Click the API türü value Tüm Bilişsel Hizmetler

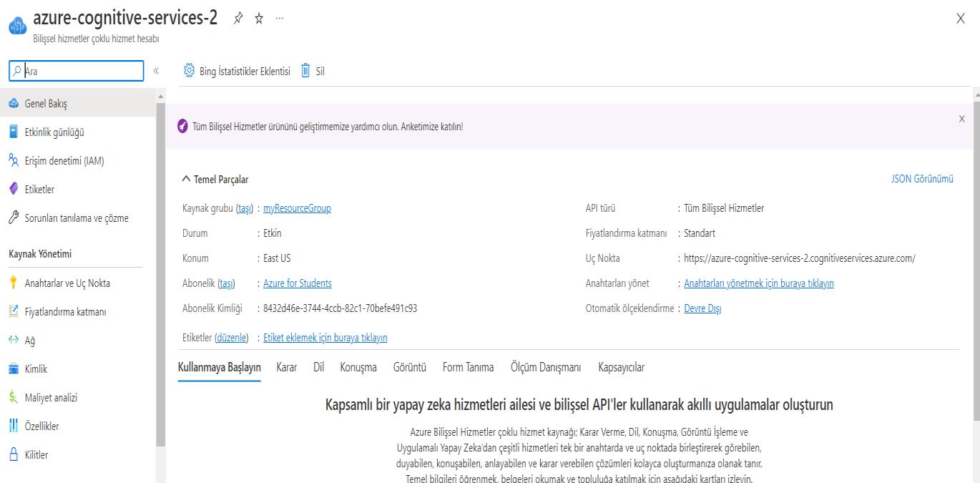(x=724, y=208)
